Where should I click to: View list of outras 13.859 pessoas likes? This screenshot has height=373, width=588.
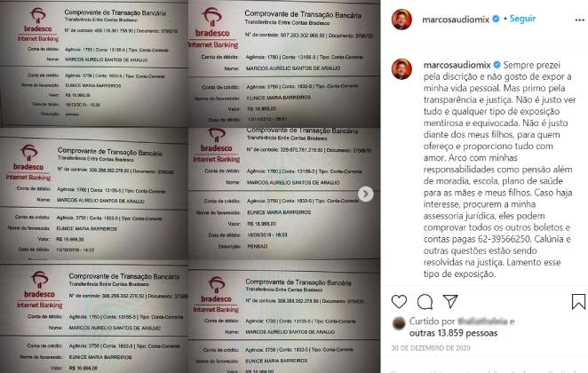453,333
